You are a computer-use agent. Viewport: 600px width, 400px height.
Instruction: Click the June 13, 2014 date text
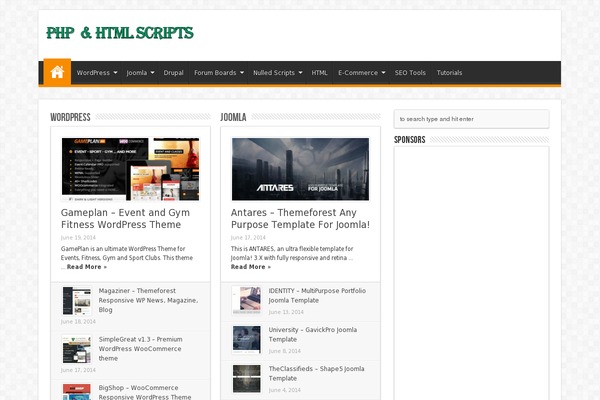tap(286, 312)
